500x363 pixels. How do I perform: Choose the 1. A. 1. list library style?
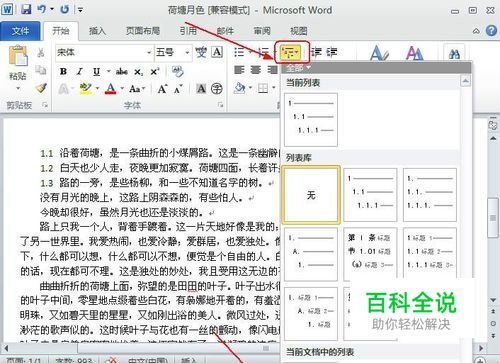click(311, 254)
